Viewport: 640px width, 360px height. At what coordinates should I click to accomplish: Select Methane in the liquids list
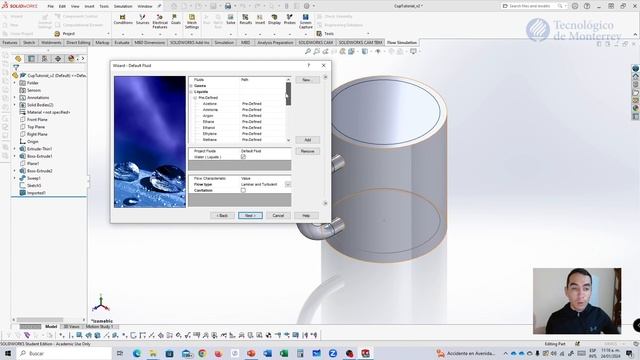pyautogui.click(x=209, y=140)
